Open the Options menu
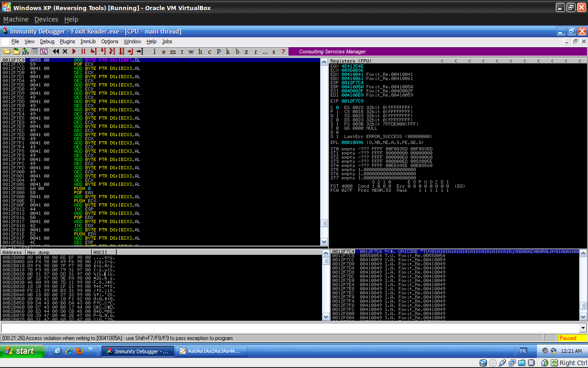This screenshot has width=588, height=368. [110, 41]
